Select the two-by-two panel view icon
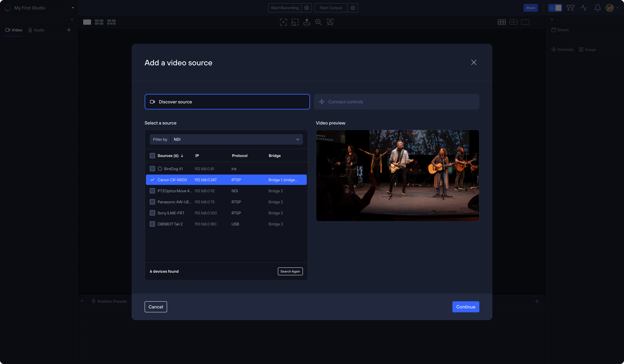 pyautogui.click(x=513, y=22)
